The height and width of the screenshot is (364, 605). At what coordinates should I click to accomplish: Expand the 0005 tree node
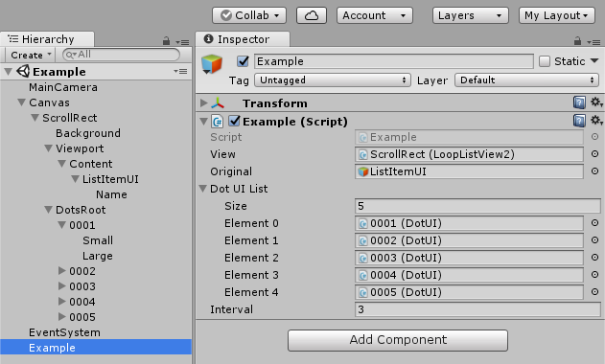[x=61, y=316]
